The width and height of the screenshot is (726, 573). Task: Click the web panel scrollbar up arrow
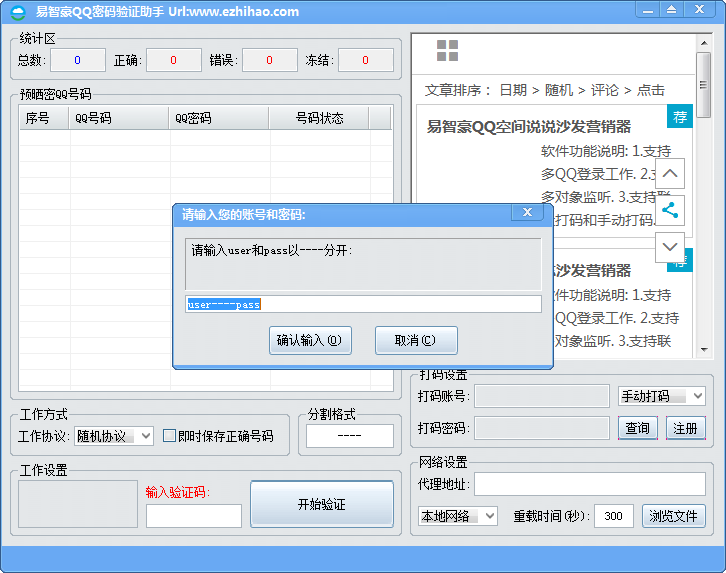tap(704, 43)
